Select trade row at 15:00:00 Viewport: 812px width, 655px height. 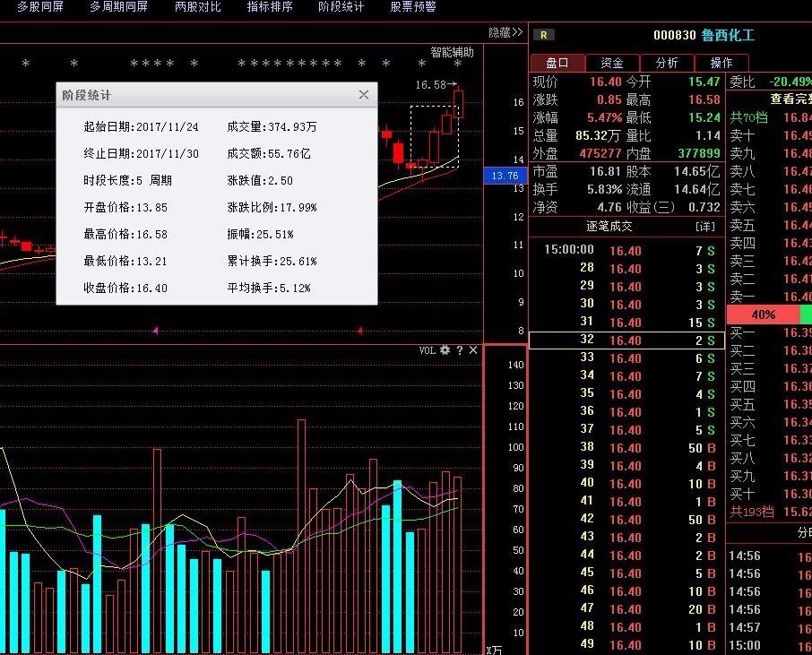[626, 250]
